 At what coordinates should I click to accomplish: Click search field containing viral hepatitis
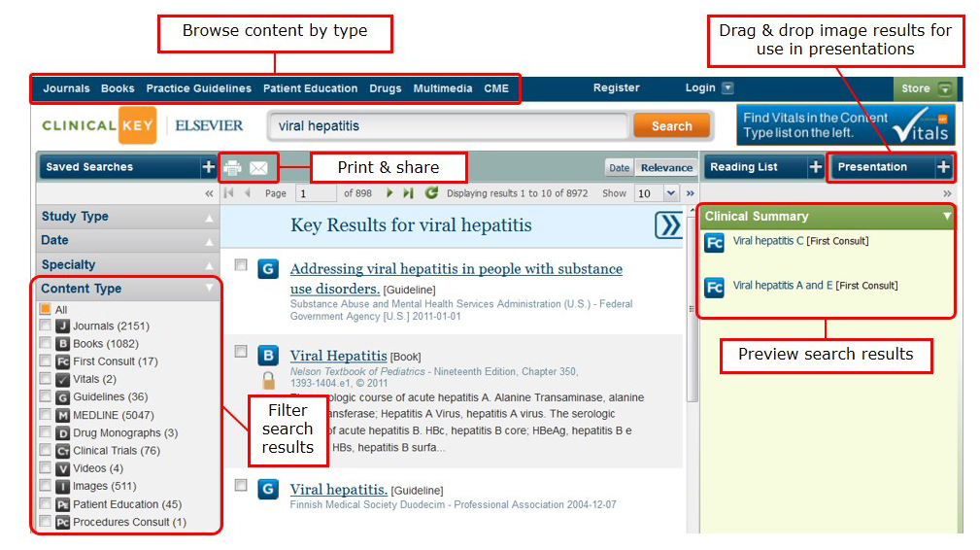click(448, 125)
